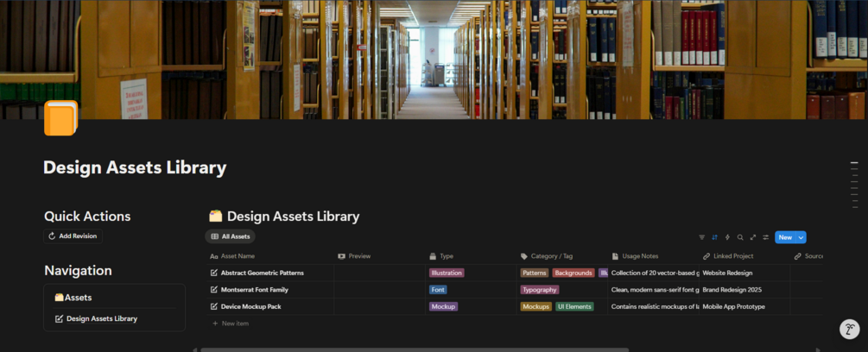Viewport: 868px width, 352px height.
Task: Select the All Assets view tab
Action: [x=231, y=236]
